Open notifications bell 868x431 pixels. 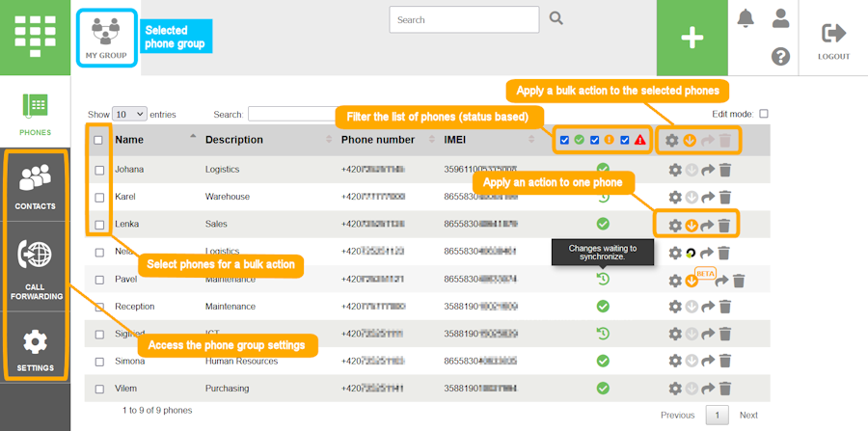click(x=746, y=18)
